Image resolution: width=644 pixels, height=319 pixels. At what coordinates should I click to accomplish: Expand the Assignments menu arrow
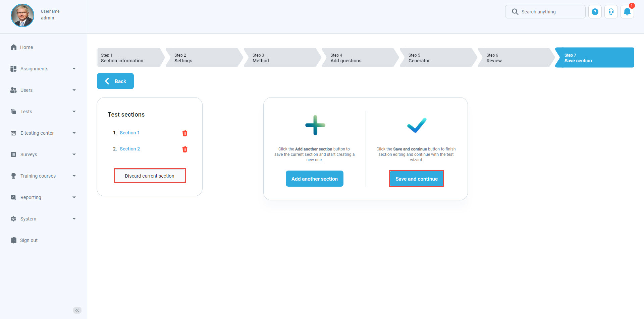point(74,69)
